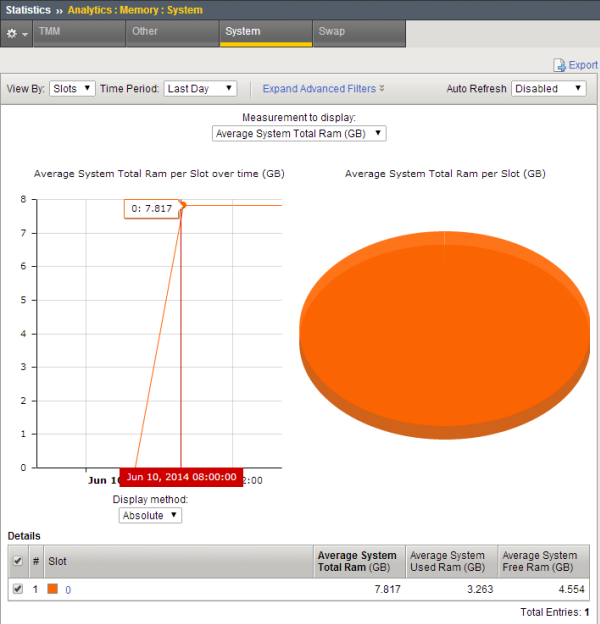Open the Display method Absolute dropdown
The height and width of the screenshot is (624, 600).
pyautogui.click(x=150, y=515)
